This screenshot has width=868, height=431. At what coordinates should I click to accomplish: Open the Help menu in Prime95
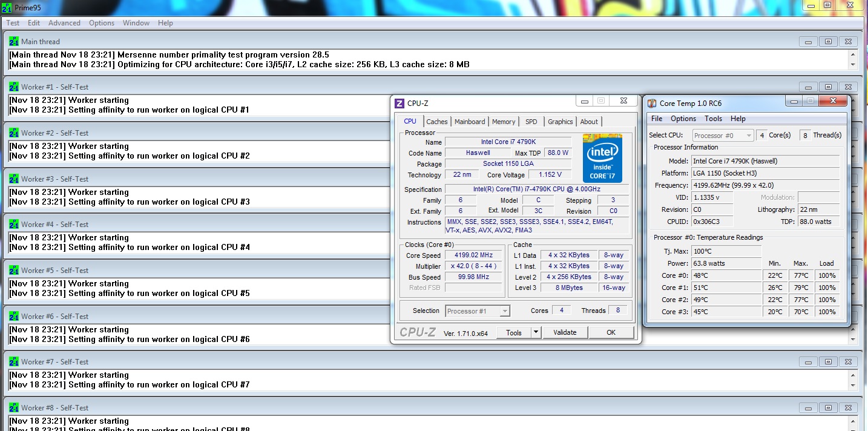(x=165, y=23)
